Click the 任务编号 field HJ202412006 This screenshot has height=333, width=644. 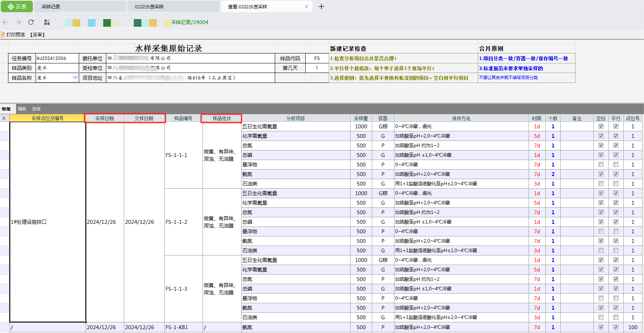[57, 58]
